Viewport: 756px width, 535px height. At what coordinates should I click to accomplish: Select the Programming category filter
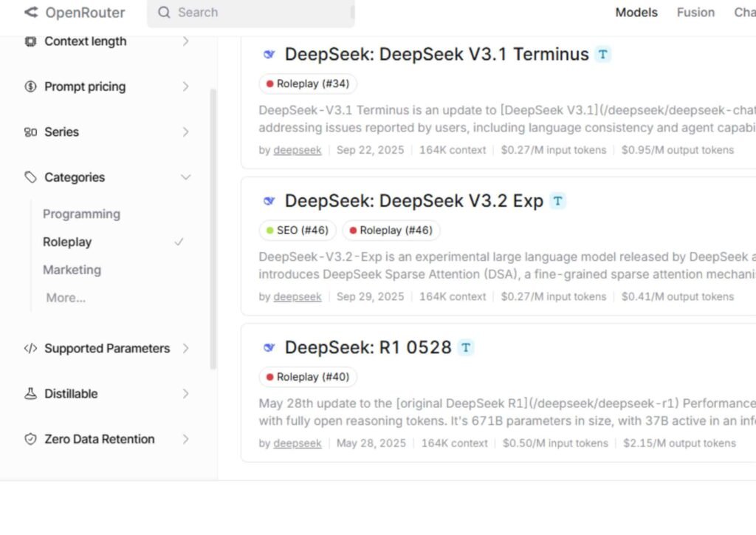tap(81, 214)
